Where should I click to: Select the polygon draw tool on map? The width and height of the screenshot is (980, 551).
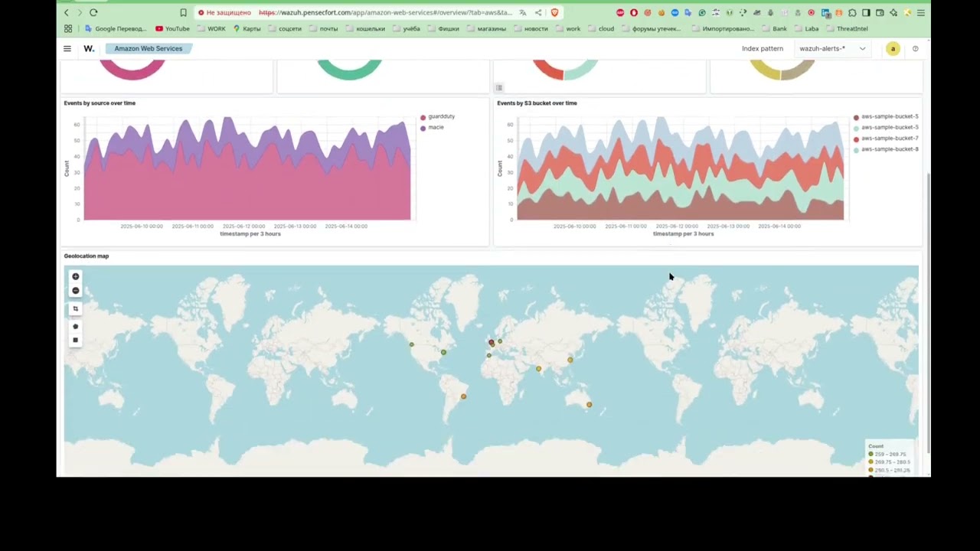click(75, 327)
